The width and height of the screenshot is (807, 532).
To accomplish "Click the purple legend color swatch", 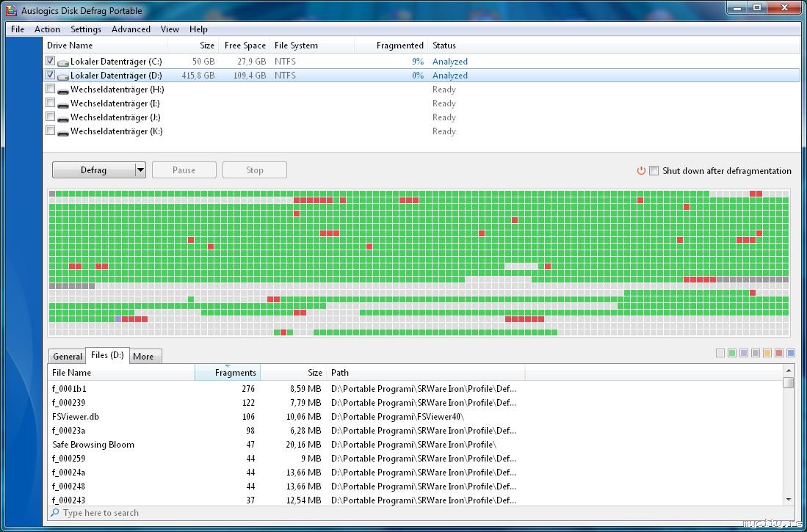I will point(744,353).
